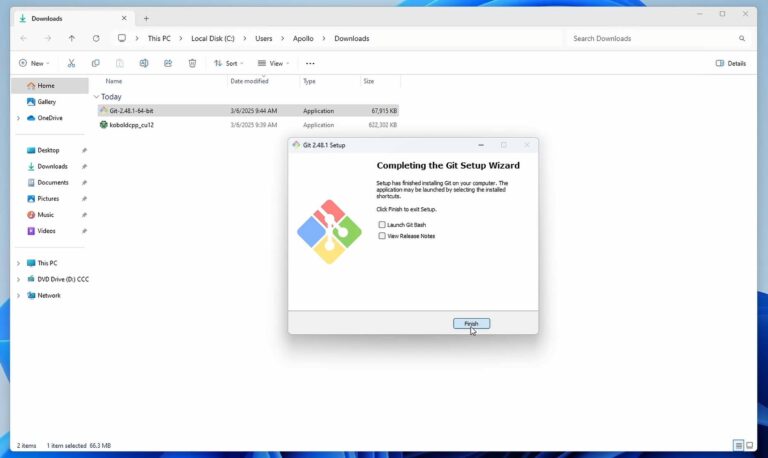Image resolution: width=768 pixels, height=458 pixels.
Task: Click the Cut icon in Explorer toolbar
Action: [x=72, y=63]
